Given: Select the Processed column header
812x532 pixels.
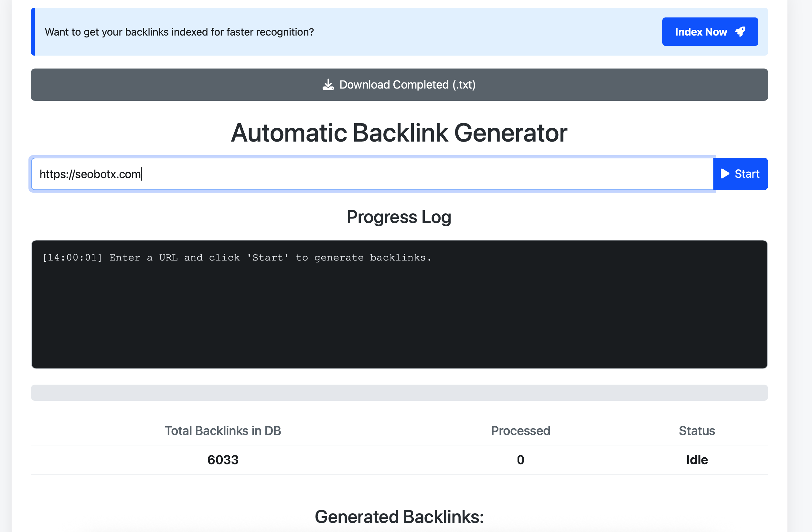Looking at the screenshot, I should [x=520, y=431].
